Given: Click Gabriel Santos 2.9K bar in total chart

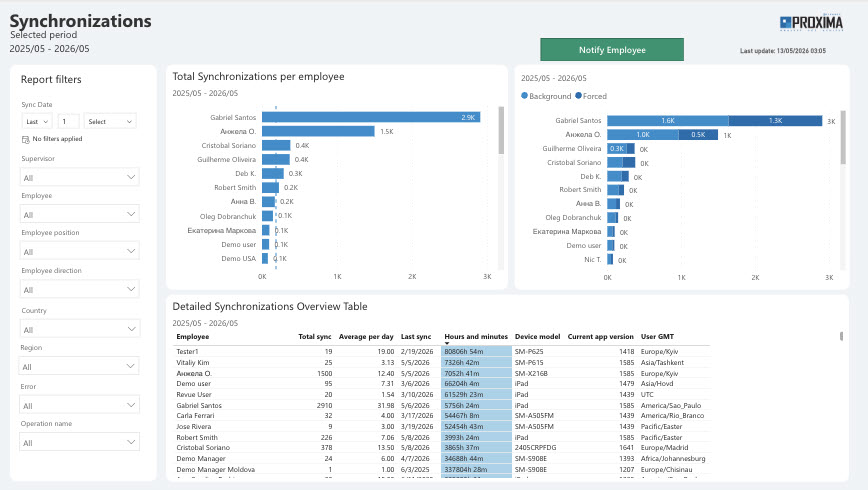Looking at the screenshot, I should 371,117.
